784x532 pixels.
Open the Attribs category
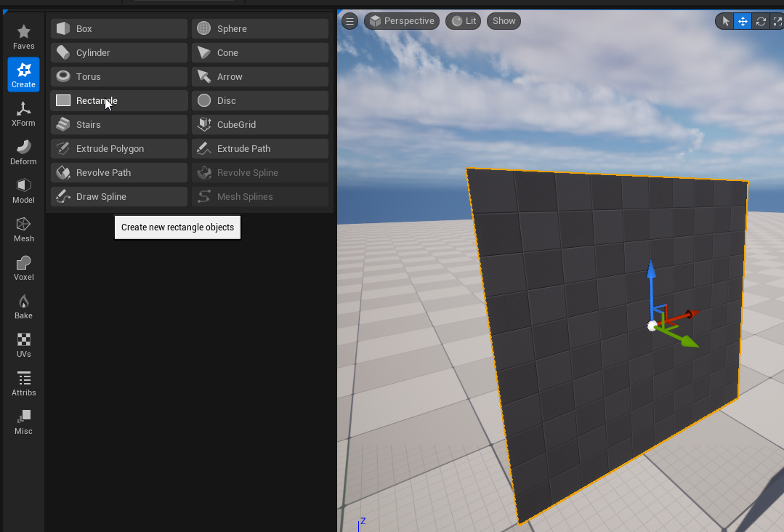[x=23, y=383]
